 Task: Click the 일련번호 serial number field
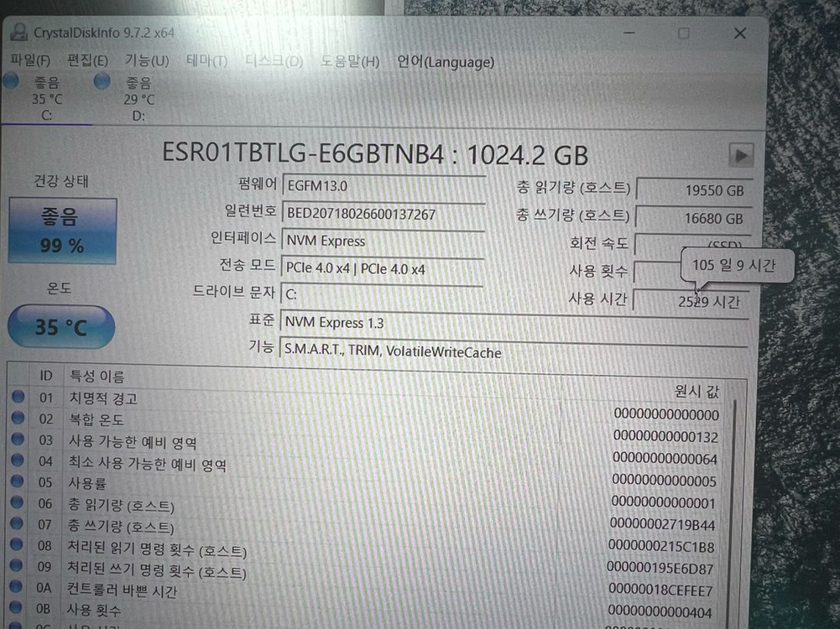pyautogui.click(x=383, y=214)
